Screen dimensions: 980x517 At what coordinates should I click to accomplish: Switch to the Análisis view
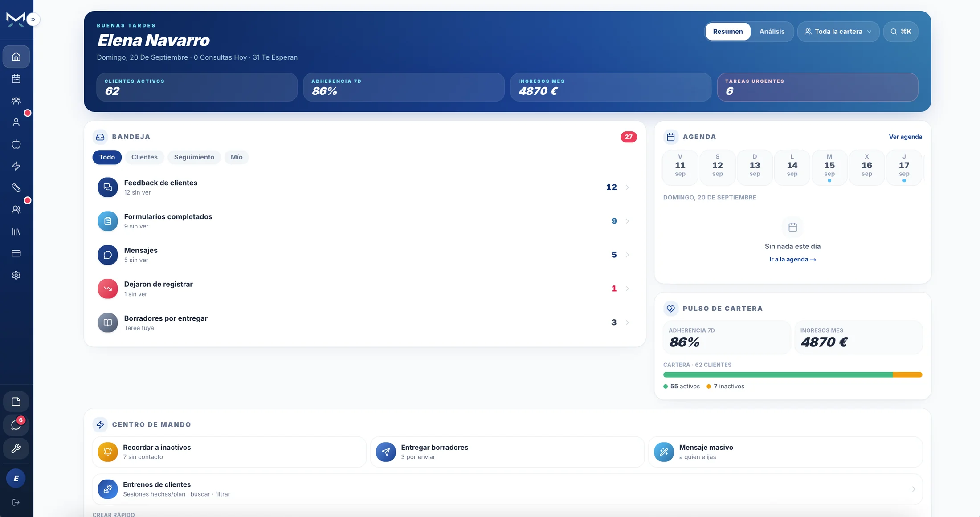(x=772, y=32)
